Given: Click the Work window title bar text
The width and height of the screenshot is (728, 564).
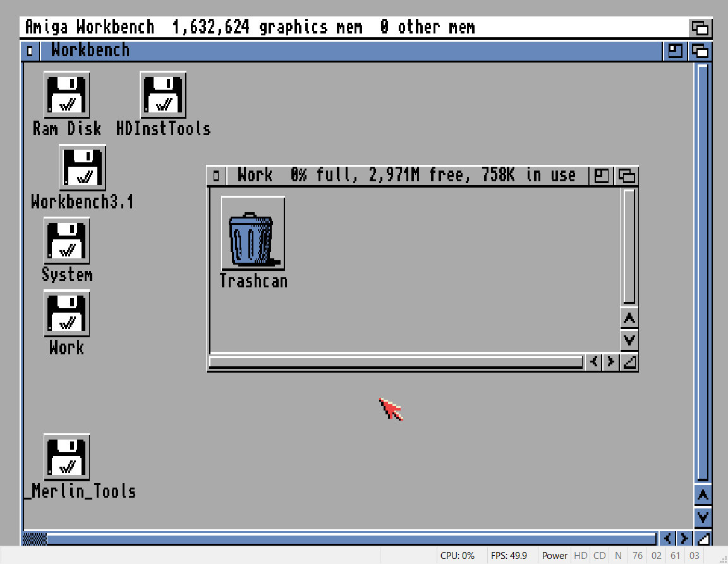Looking at the screenshot, I should (407, 176).
